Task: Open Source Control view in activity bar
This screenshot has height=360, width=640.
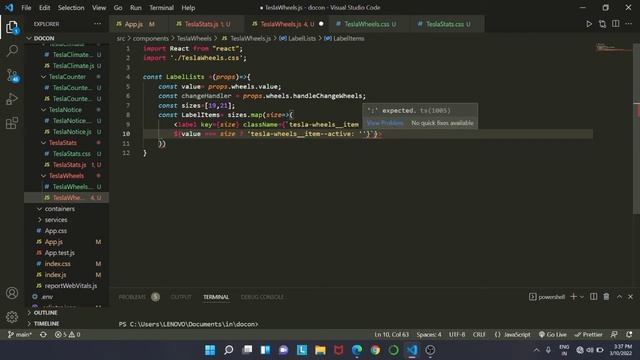Action: (12, 76)
